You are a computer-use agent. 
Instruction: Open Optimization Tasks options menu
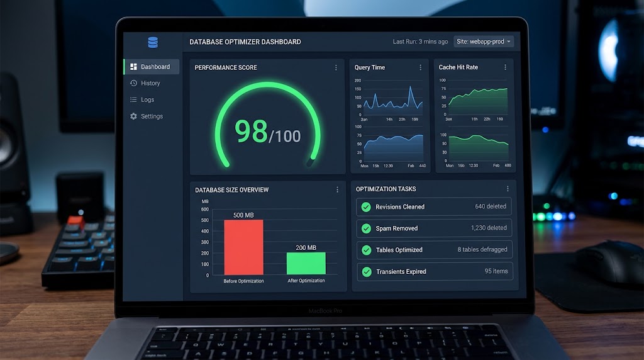coord(508,189)
